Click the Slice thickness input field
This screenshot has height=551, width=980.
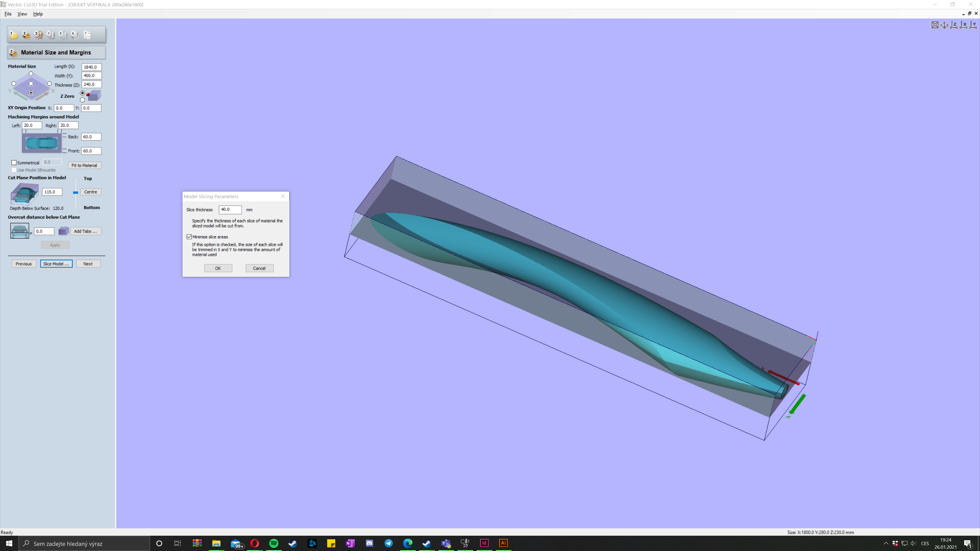coord(230,209)
